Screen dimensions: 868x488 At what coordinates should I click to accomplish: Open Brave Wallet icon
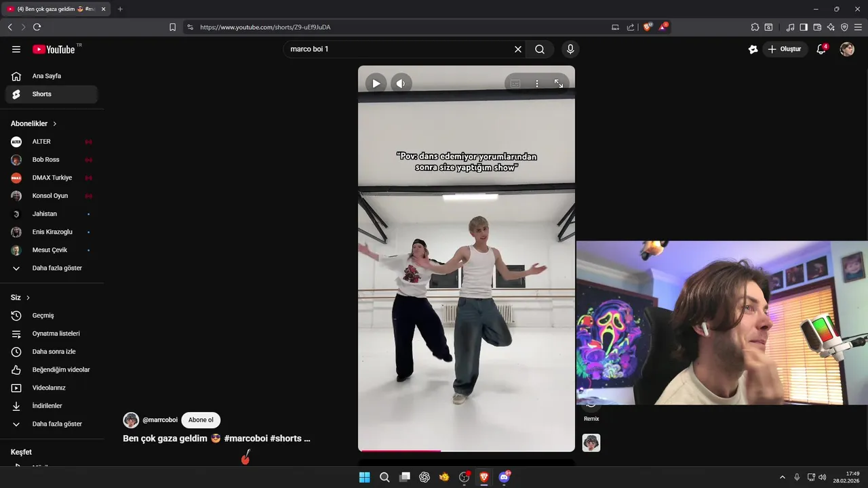[817, 27]
